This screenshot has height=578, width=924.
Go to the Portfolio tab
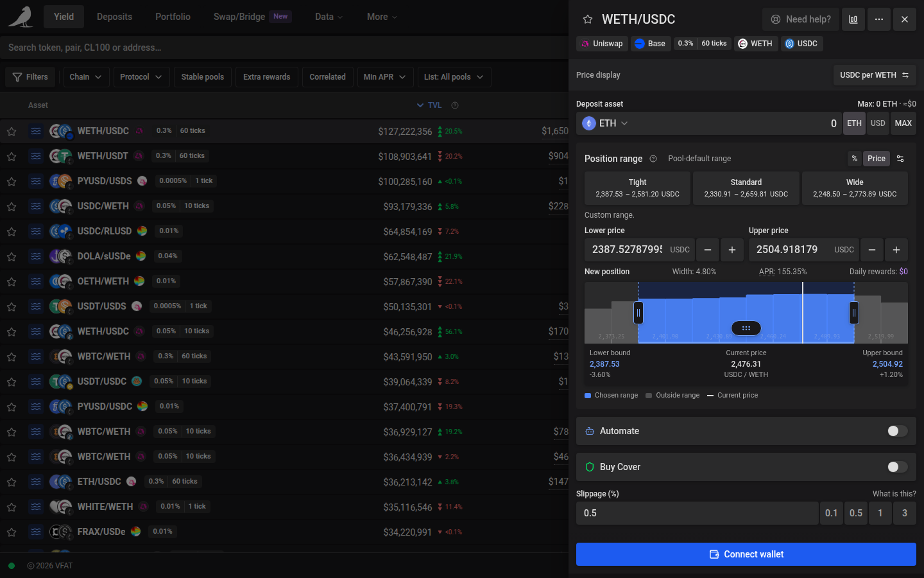[x=173, y=17]
